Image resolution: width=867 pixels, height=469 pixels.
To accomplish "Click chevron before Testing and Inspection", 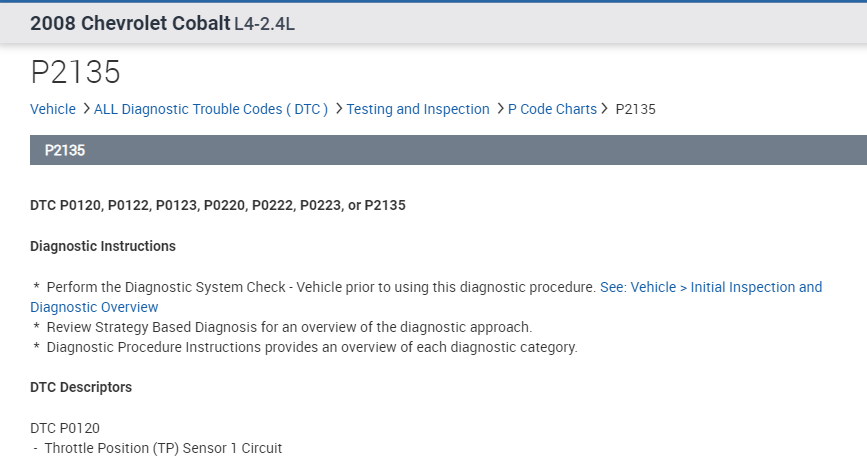I will tap(339, 109).
